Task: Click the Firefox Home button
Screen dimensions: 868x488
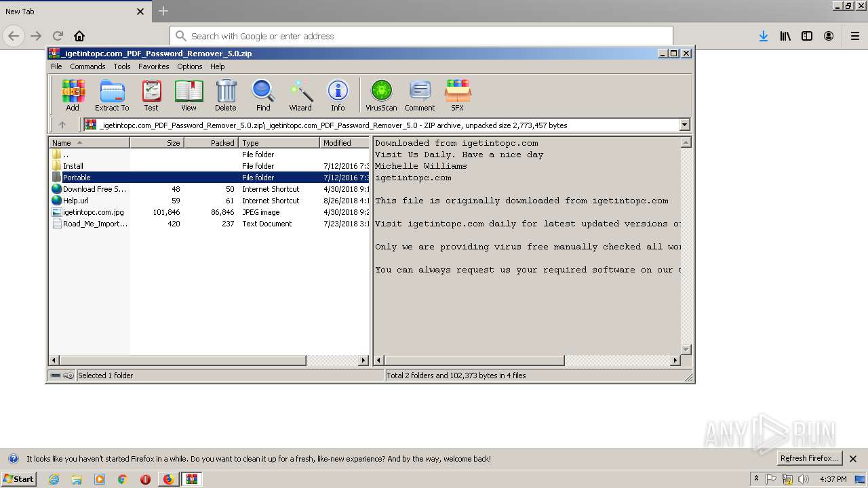Action: click(79, 36)
